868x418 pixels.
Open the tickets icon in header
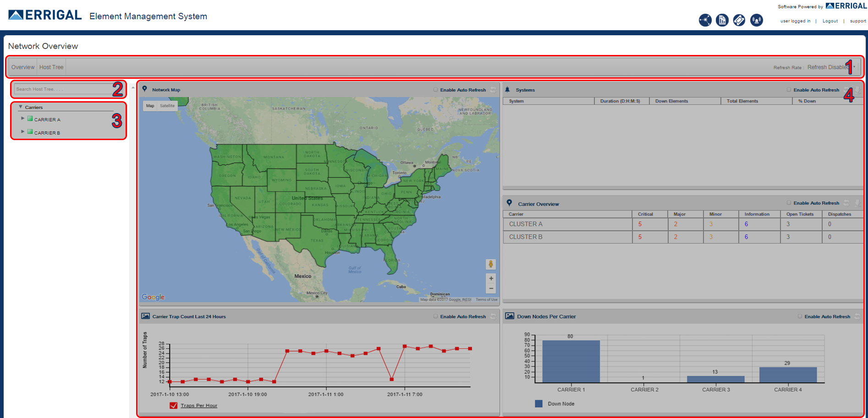click(739, 20)
